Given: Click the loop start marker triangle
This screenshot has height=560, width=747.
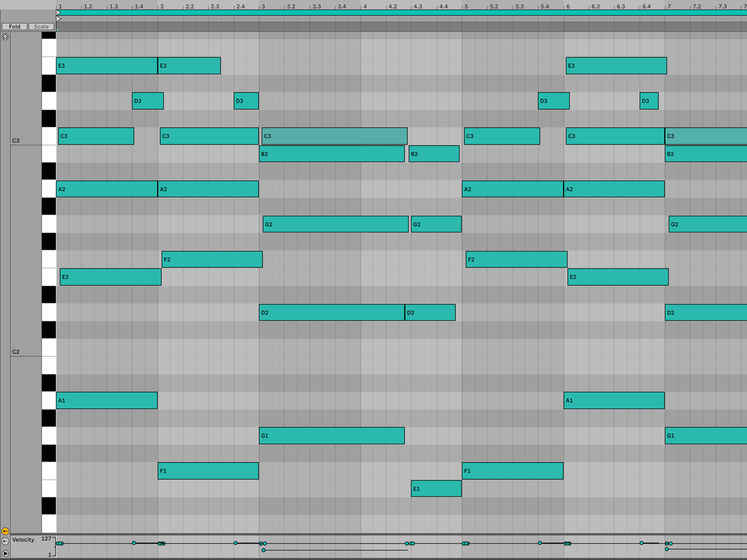Looking at the screenshot, I should pyautogui.click(x=58, y=13).
